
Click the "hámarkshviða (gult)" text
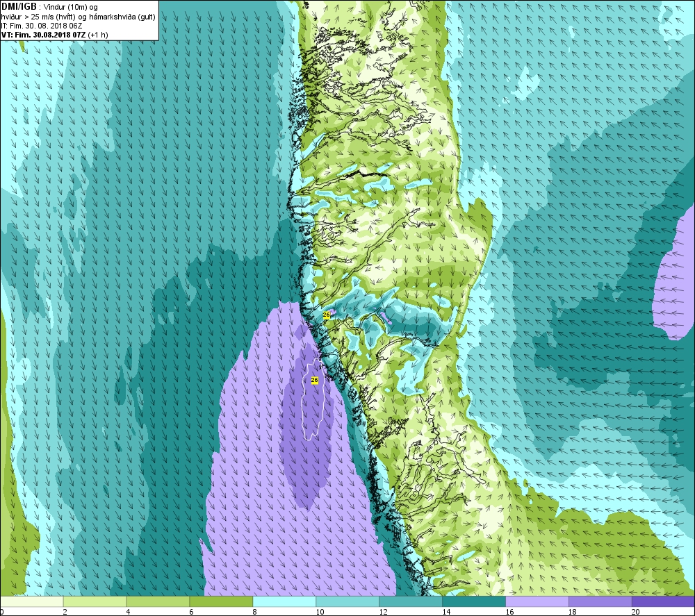click(x=122, y=17)
